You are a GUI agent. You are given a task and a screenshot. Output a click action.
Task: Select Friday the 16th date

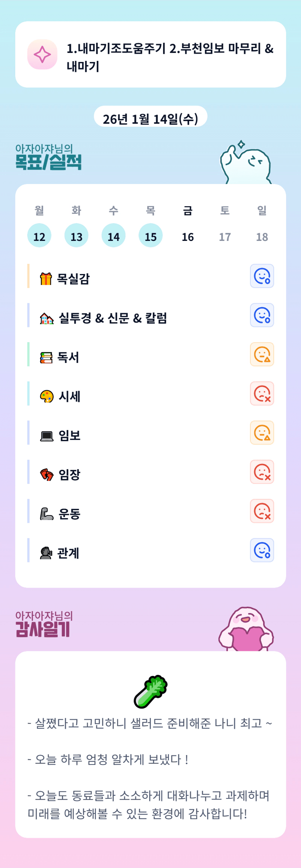[188, 237]
